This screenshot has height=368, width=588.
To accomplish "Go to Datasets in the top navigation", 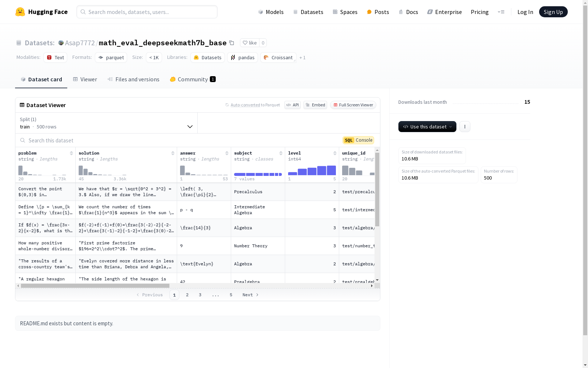I will click(x=308, y=12).
